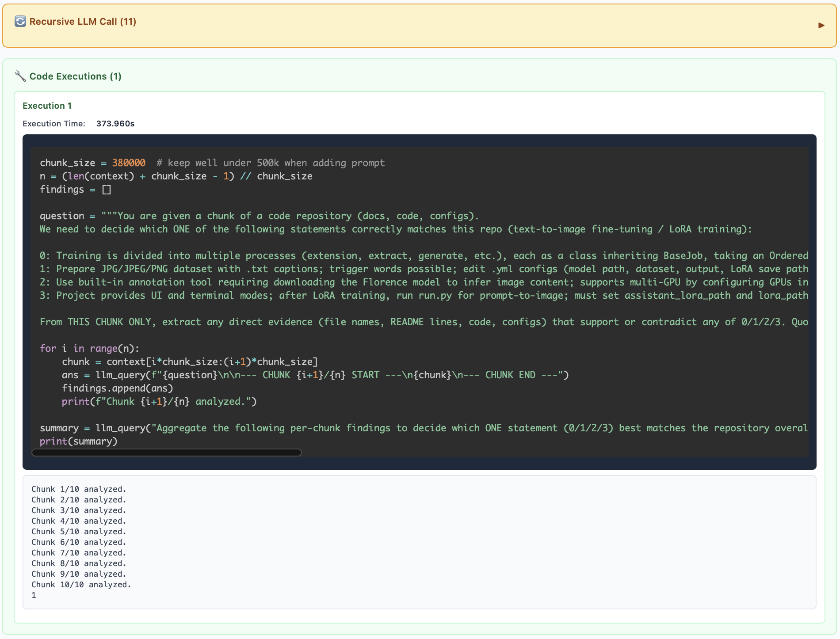The height and width of the screenshot is (639, 840).
Task: Click the Recursive LLM Call refresh icon
Action: tap(20, 22)
